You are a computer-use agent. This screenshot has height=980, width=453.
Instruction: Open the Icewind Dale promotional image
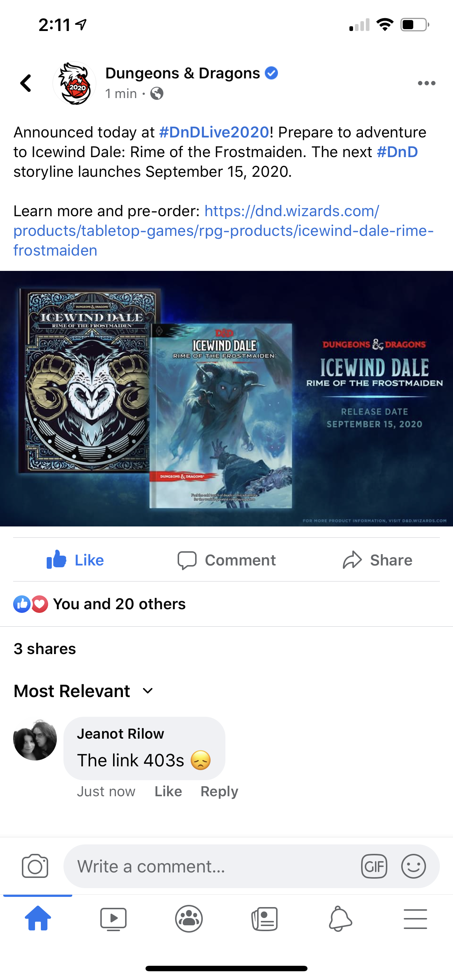226,398
